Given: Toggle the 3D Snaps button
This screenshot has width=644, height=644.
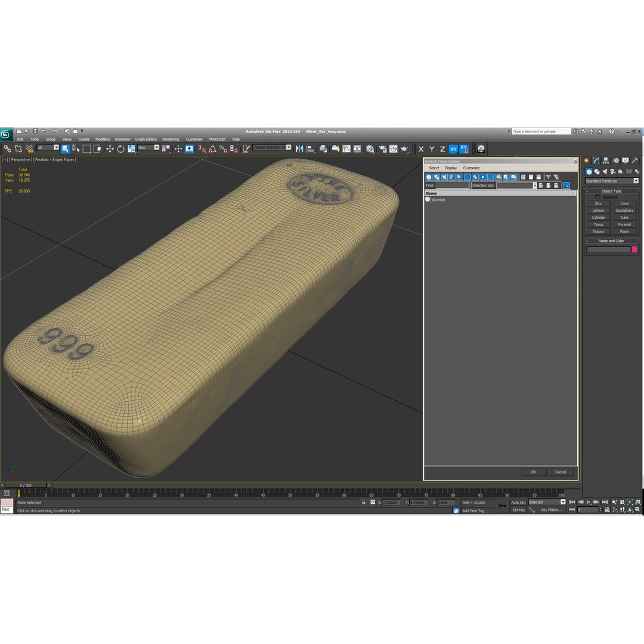Looking at the screenshot, I should coord(202,148).
